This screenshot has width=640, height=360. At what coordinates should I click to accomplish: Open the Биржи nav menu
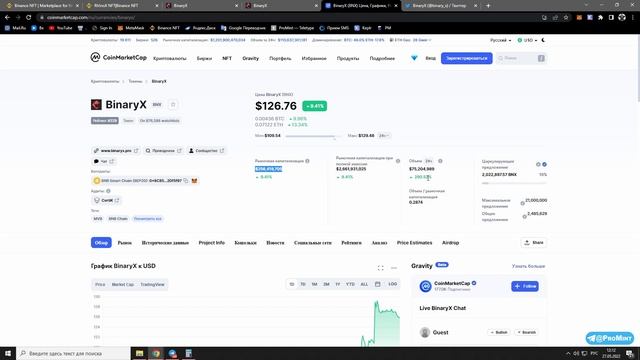204,58
